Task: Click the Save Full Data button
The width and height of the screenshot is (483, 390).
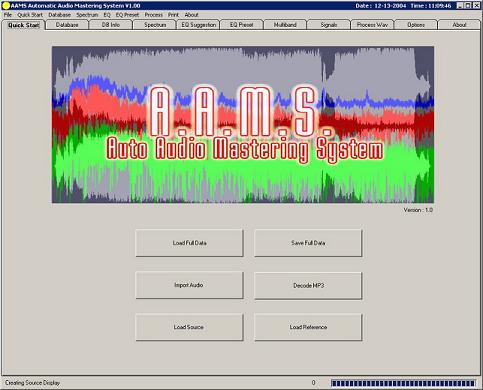Action: tap(308, 243)
